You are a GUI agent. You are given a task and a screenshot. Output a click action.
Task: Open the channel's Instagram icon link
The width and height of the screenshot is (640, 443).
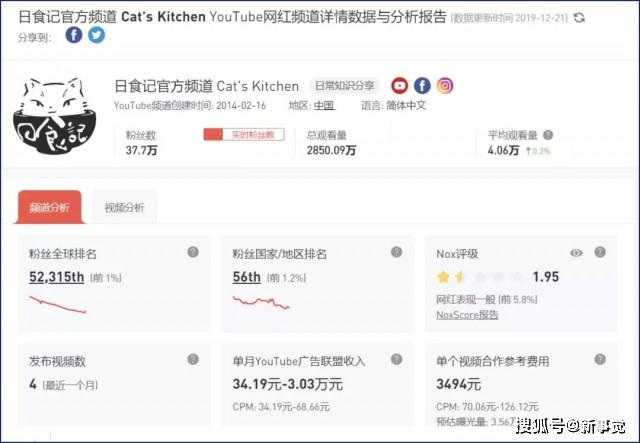point(445,86)
